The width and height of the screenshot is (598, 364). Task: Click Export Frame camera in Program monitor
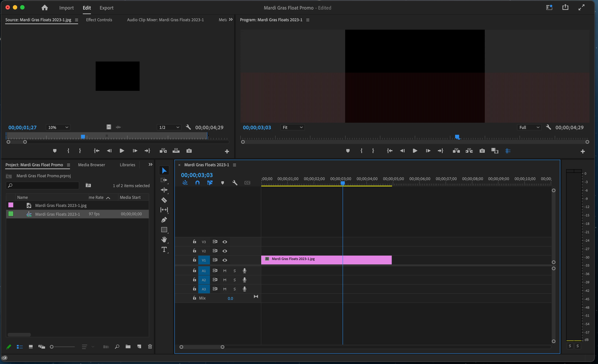coord(482,151)
